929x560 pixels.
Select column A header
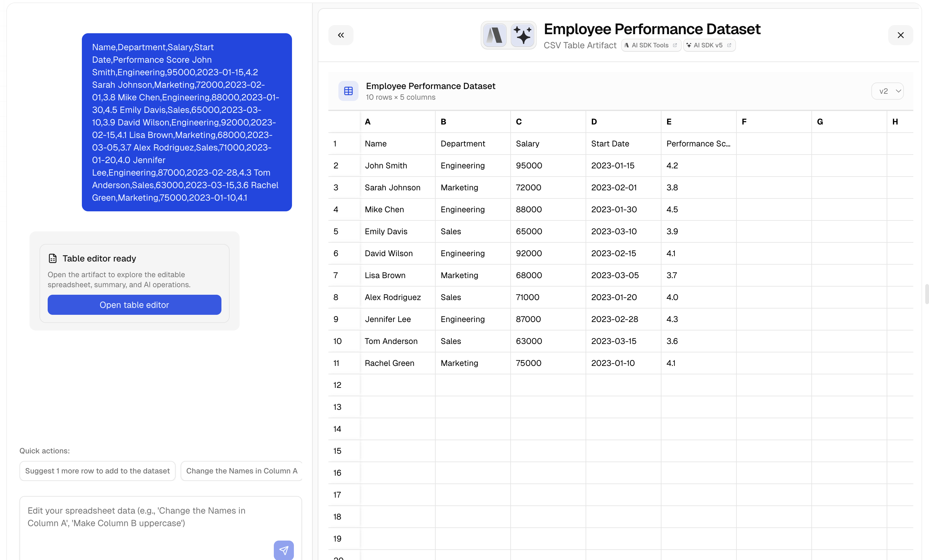(x=397, y=122)
